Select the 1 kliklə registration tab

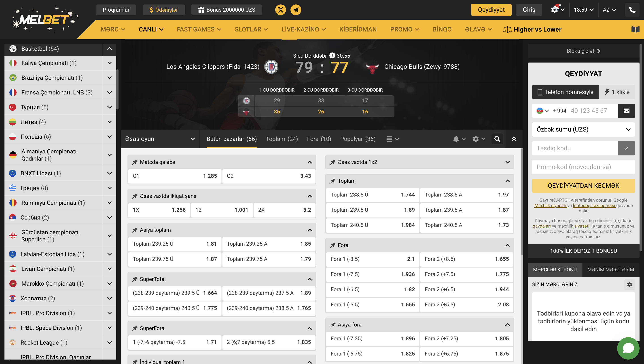[x=617, y=92]
